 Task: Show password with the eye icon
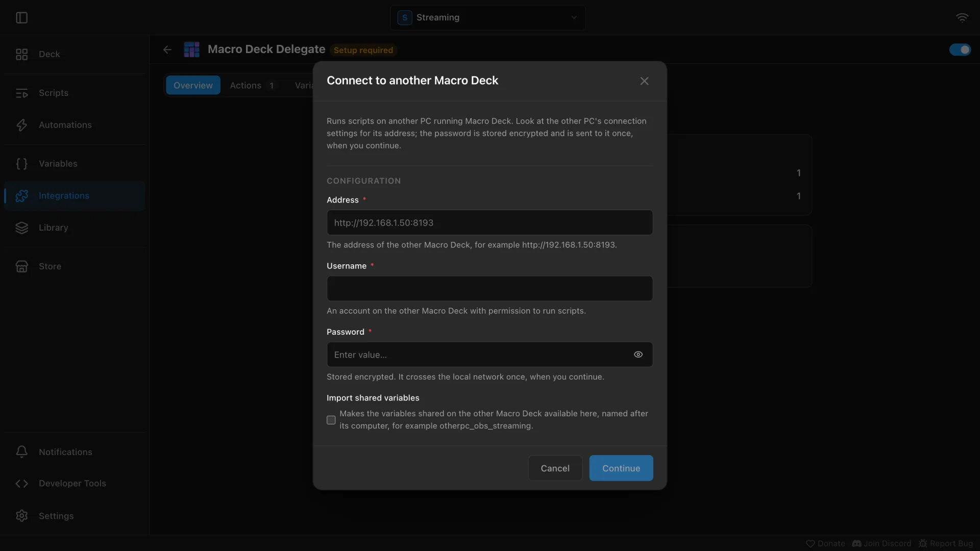click(638, 355)
